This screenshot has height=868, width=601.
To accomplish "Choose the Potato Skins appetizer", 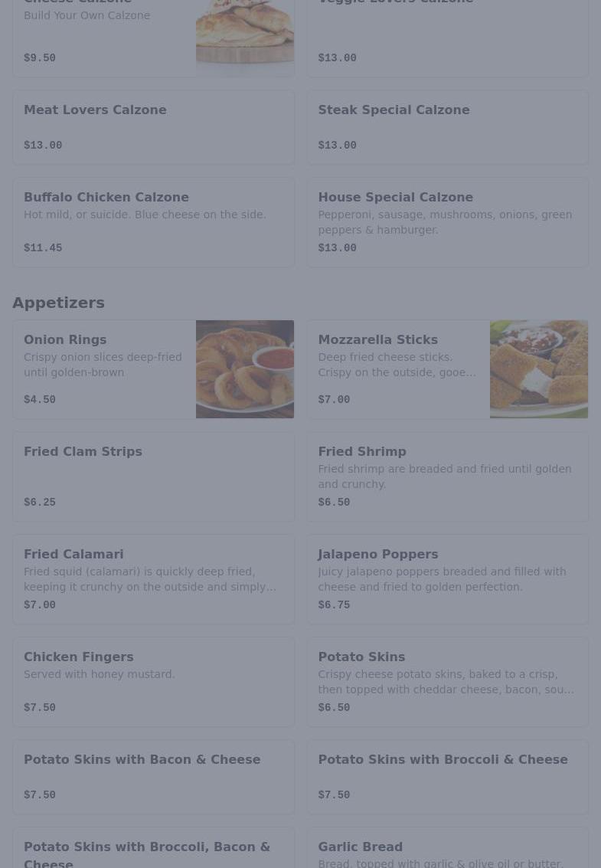I will pos(447,682).
